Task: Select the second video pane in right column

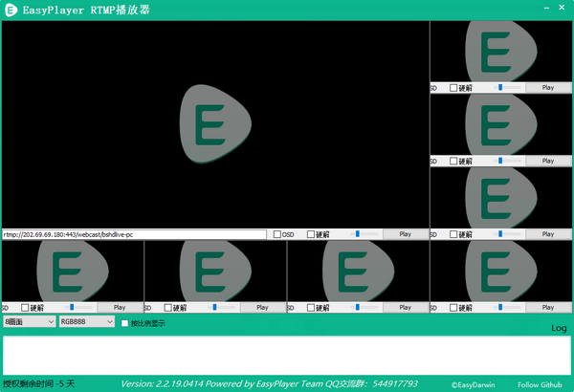Action: (x=501, y=123)
